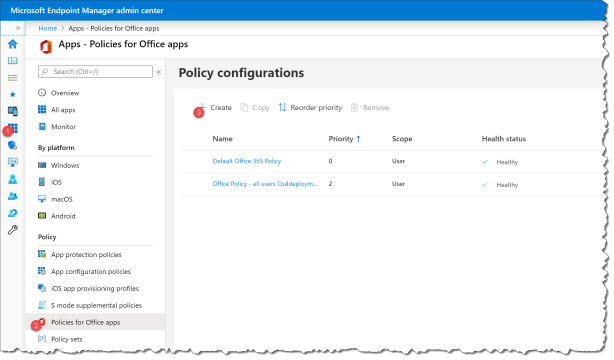Open Home icon in left rail
This screenshot has width=614, height=360.
pos(13,44)
